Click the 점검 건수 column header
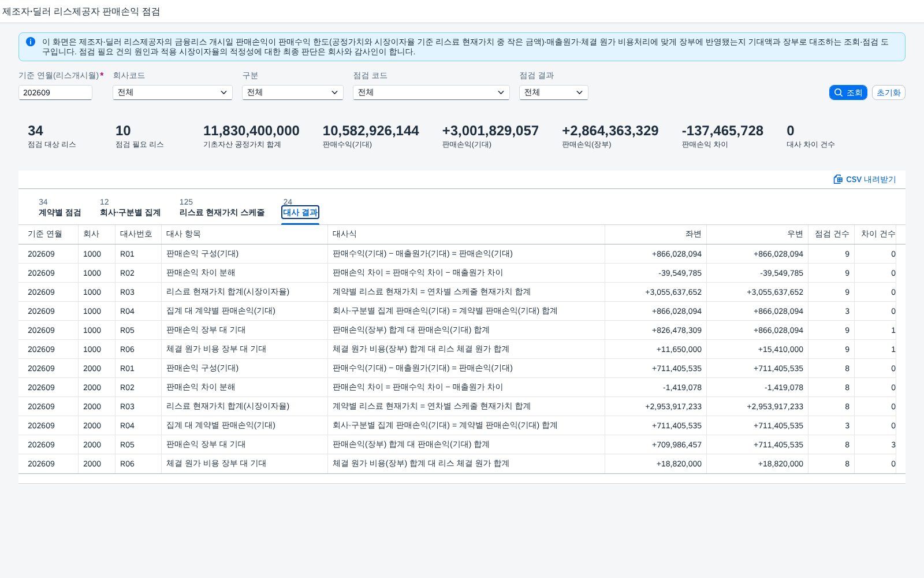924x578 pixels. click(x=832, y=234)
